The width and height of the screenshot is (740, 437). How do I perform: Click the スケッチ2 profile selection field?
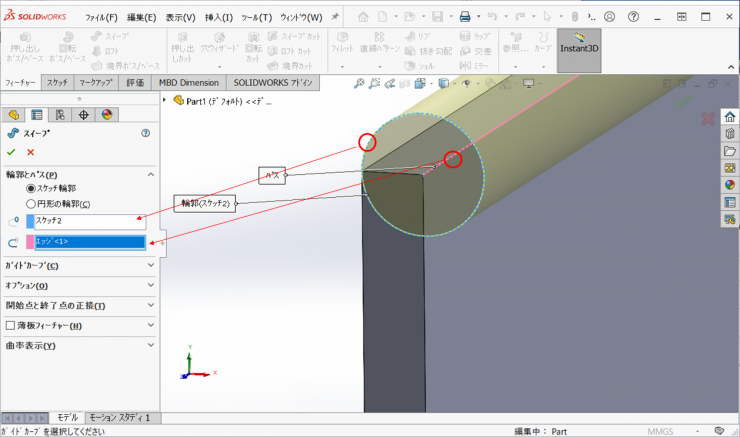[x=90, y=222]
